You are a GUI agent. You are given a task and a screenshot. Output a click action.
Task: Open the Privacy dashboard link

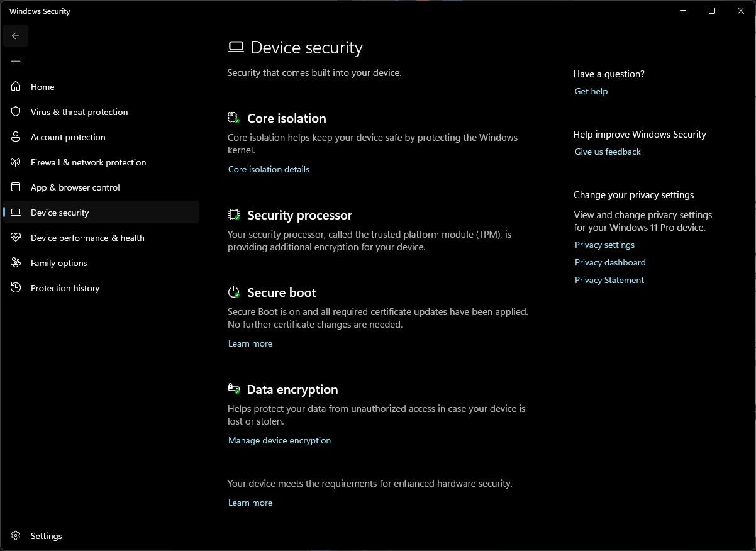610,262
